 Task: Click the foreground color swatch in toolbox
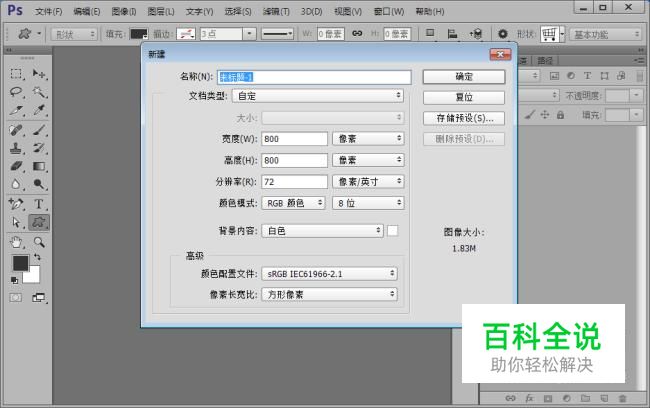[20, 263]
